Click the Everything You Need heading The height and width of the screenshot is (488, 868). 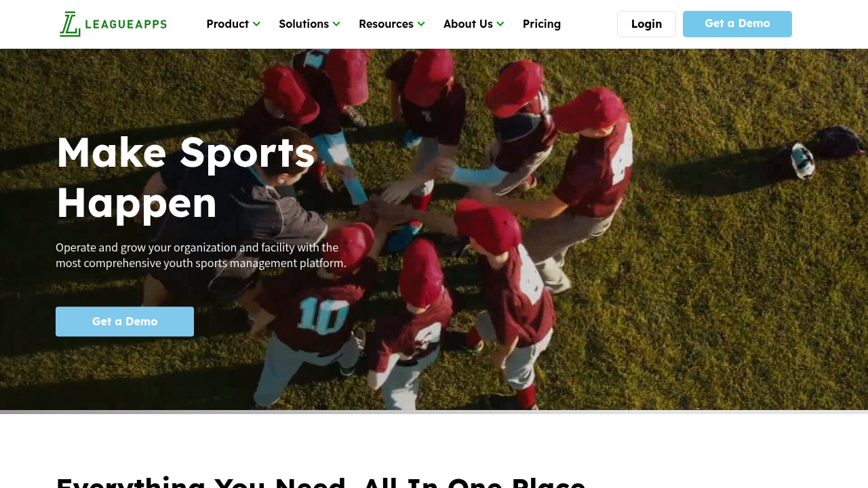pyautogui.click(x=321, y=482)
